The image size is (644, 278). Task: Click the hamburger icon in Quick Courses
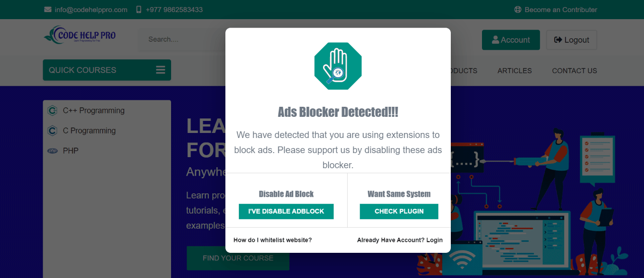[x=160, y=70]
